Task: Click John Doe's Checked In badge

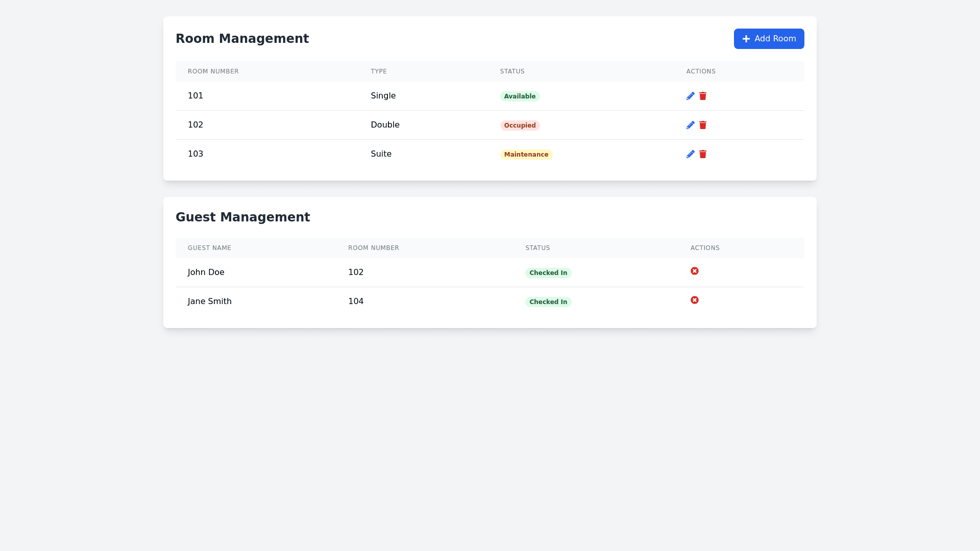Action: point(548,273)
